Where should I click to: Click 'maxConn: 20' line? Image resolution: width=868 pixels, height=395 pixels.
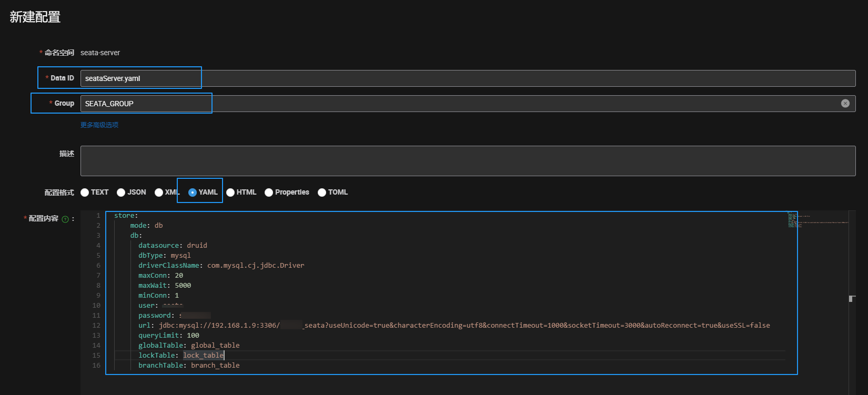[x=160, y=276]
